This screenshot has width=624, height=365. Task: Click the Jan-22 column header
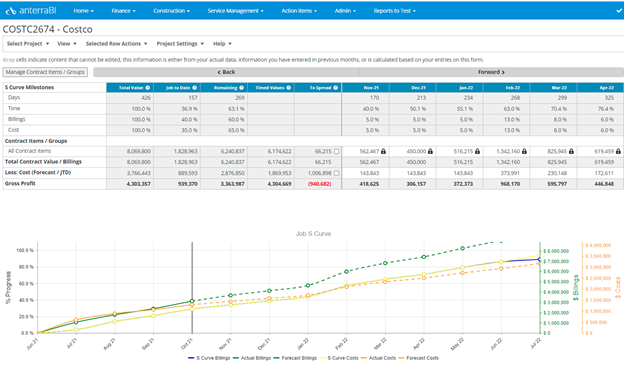click(x=460, y=88)
